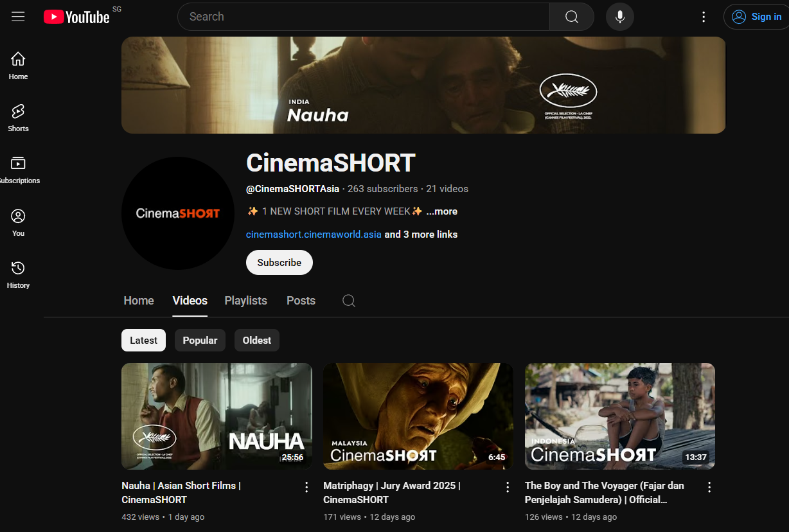Open The Boy and The Voyager thumbnail
The image size is (789, 532).
coord(619,416)
